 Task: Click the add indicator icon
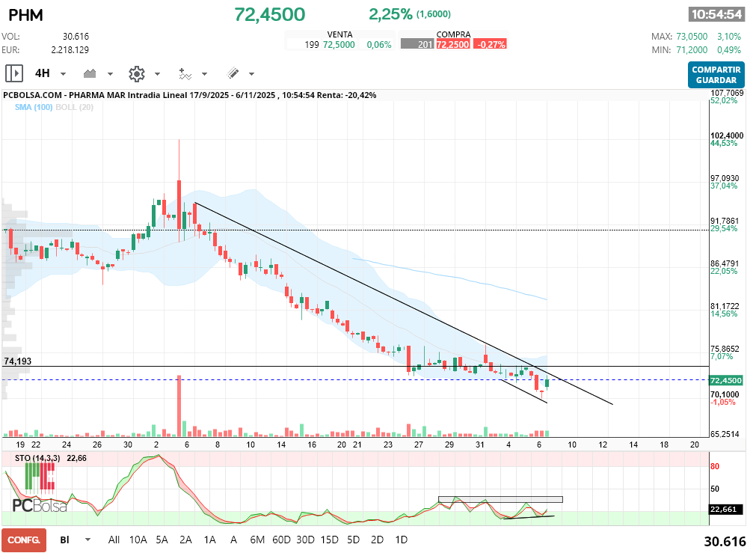click(185, 73)
